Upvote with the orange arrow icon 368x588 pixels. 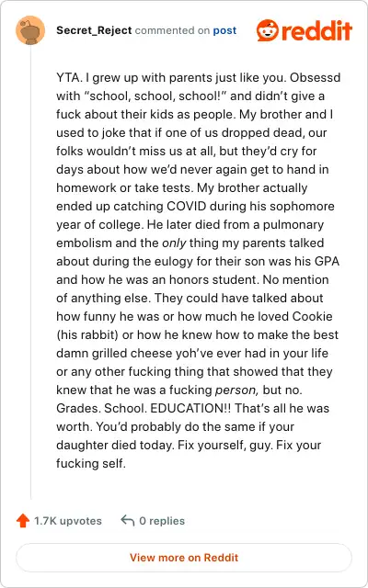point(23,521)
